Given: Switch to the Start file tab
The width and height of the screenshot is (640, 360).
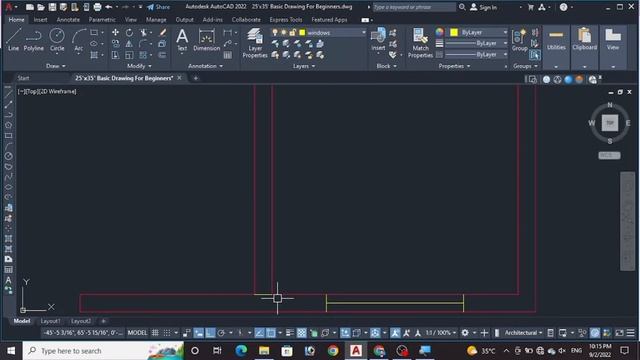Looking at the screenshot, I should [23, 78].
